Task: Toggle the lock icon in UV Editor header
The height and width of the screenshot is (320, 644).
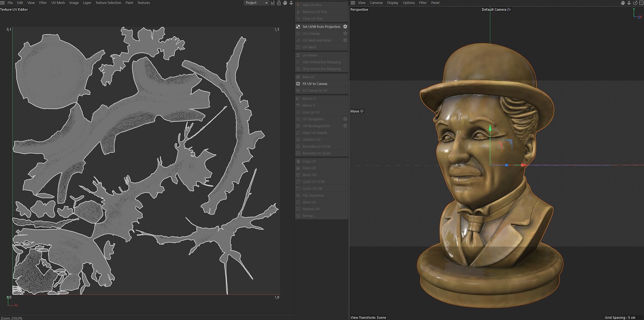Action: coord(279,3)
